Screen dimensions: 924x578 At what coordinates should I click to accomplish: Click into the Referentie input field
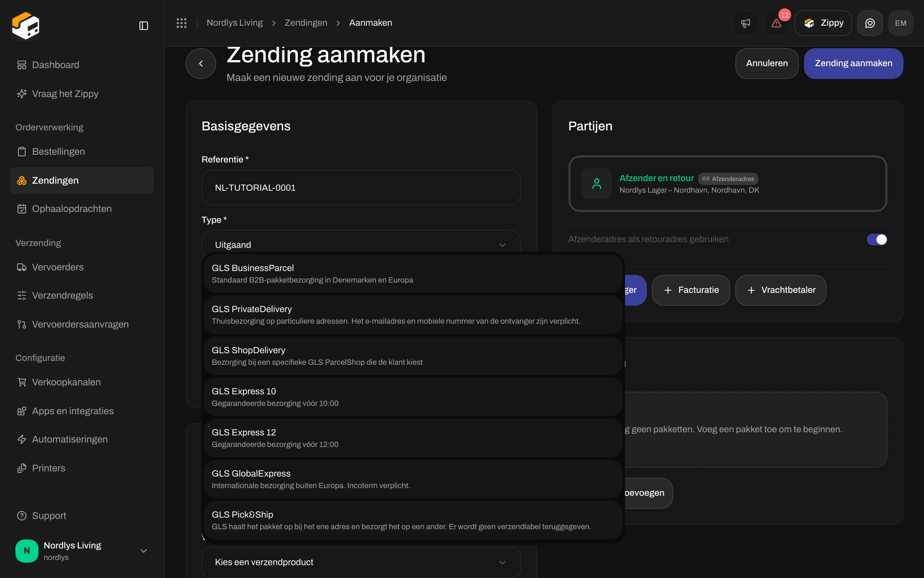tap(361, 188)
